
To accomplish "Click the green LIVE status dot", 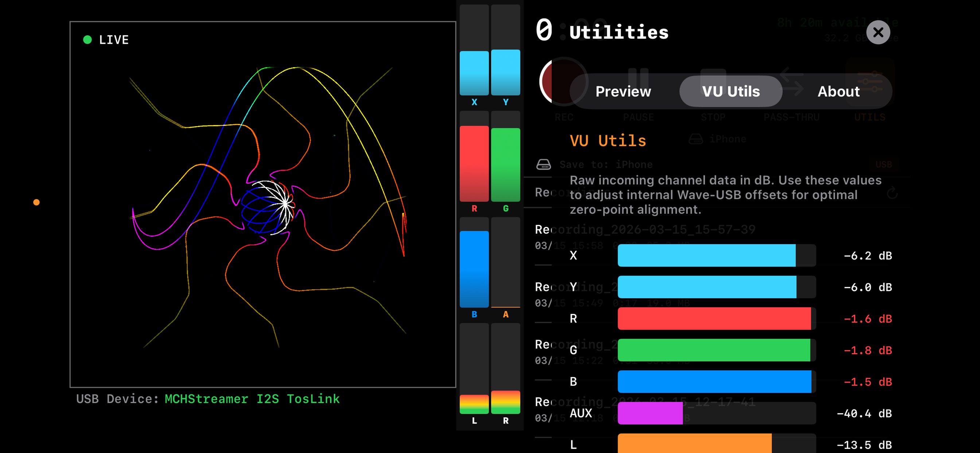I will click(87, 40).
